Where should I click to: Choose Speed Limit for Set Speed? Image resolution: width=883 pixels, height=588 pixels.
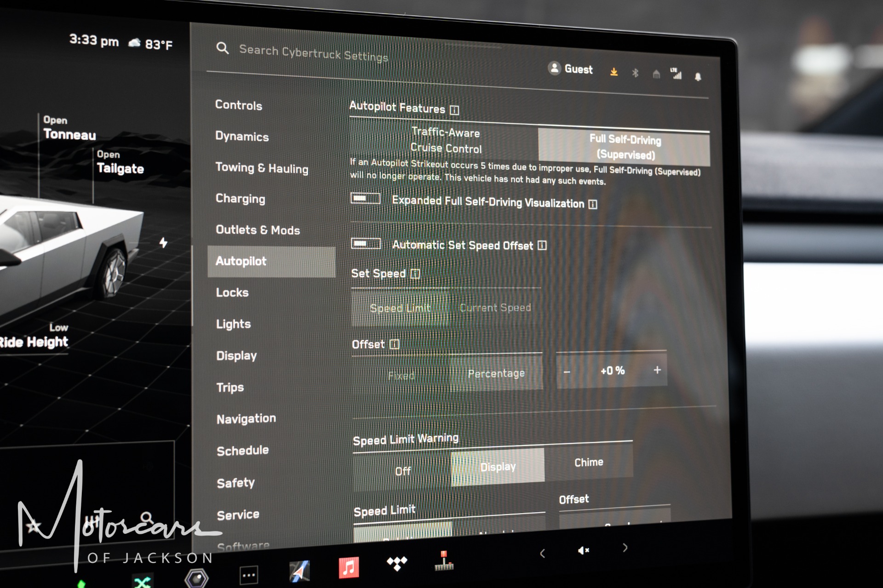click(400, 308)
